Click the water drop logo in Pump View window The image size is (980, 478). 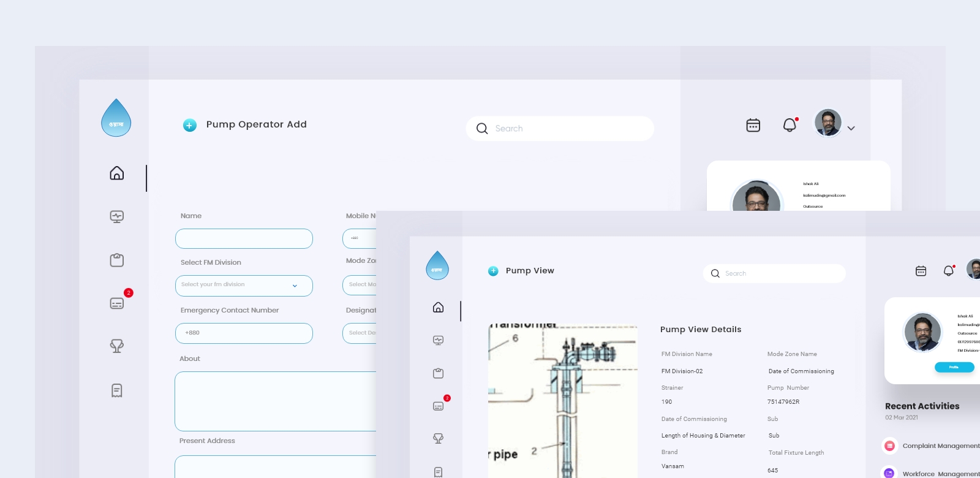[437, 265]
